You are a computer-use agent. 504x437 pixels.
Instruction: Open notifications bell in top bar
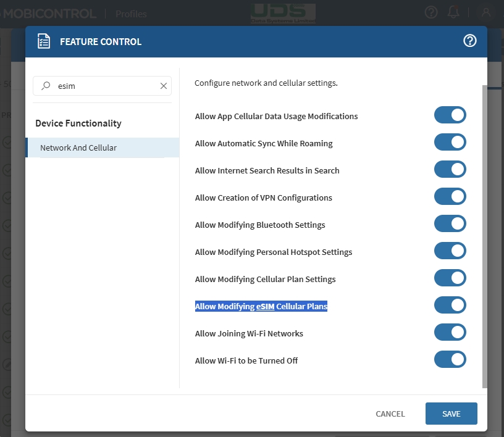(x=454, y=12)
